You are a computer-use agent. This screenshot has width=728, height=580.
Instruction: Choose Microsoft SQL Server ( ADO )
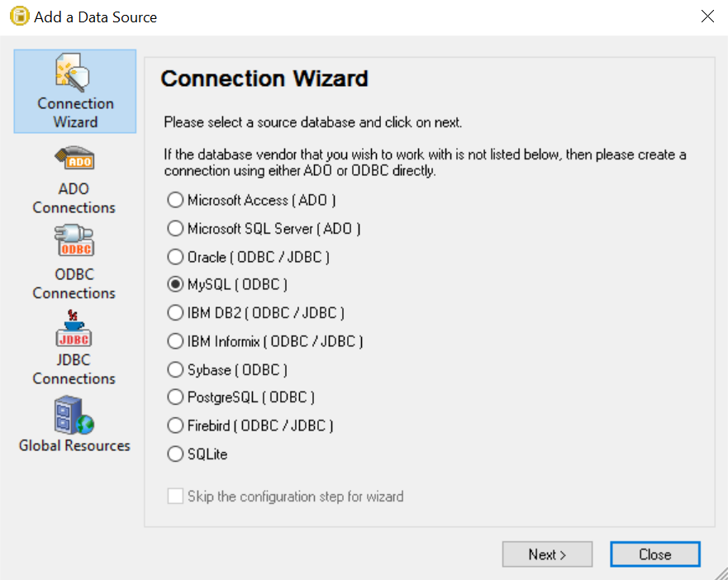click(175, 228)
